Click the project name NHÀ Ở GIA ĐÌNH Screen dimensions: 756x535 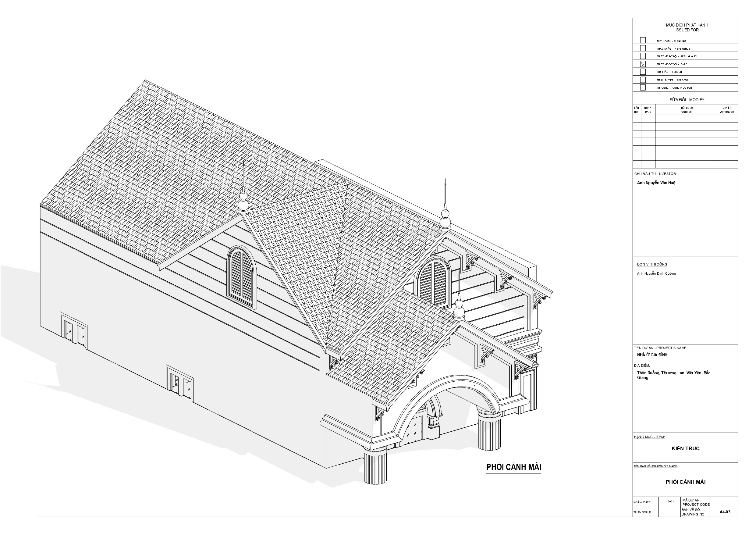(652, 355)
